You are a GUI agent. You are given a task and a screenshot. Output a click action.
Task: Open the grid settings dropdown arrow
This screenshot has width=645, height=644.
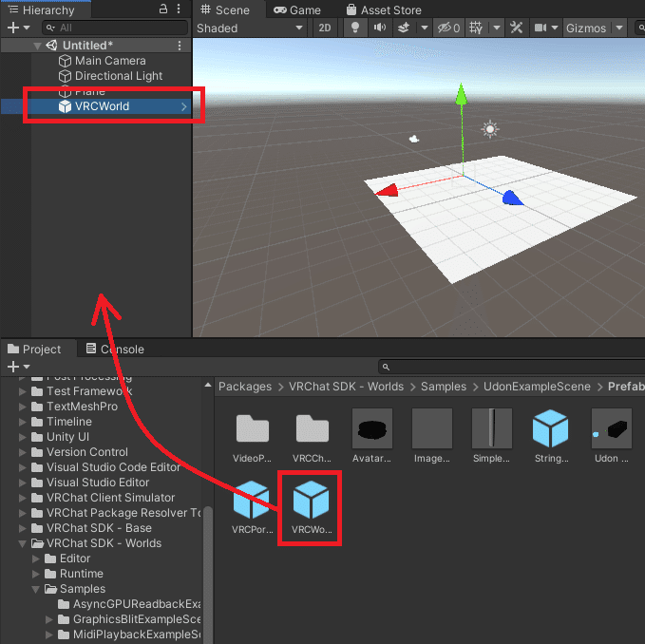(x=497, y=28)
